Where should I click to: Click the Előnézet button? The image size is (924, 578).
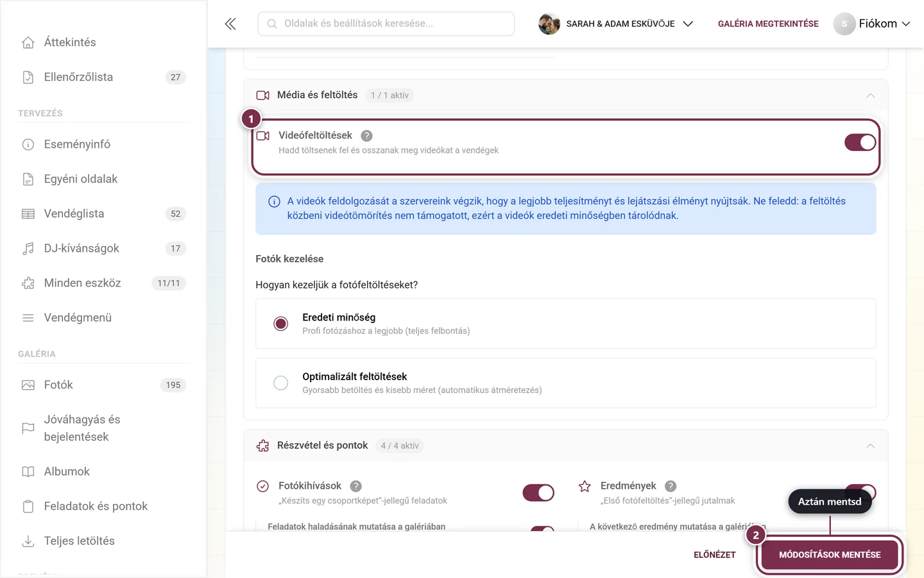[x=715, y=555]
